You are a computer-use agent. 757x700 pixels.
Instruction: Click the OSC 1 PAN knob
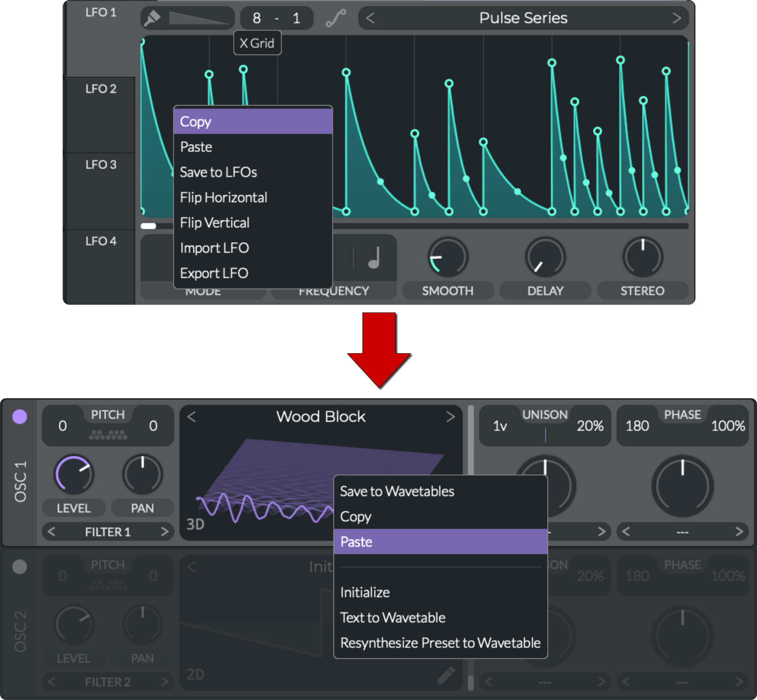[x=143, y=475]
